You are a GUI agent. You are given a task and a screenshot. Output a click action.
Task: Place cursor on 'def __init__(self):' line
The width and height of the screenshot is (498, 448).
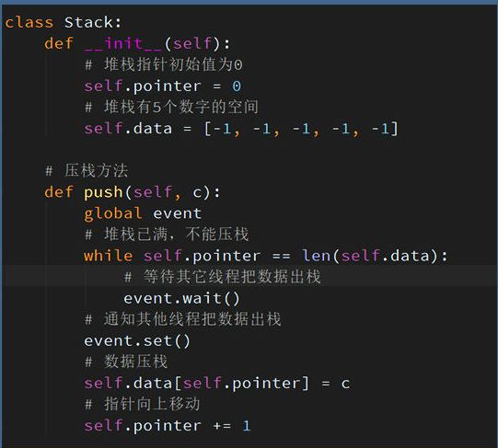pos(137,43)
